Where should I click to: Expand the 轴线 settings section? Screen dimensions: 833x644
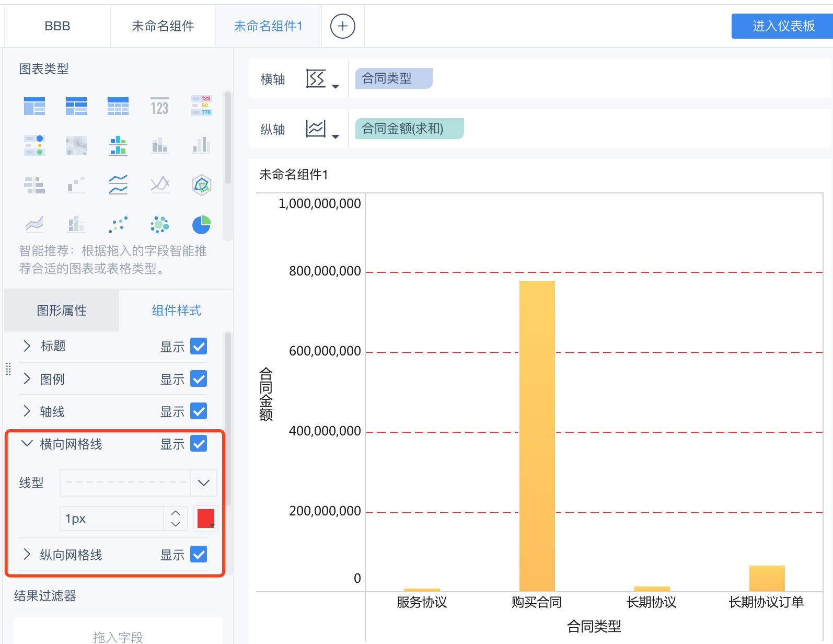click(27, 411)
